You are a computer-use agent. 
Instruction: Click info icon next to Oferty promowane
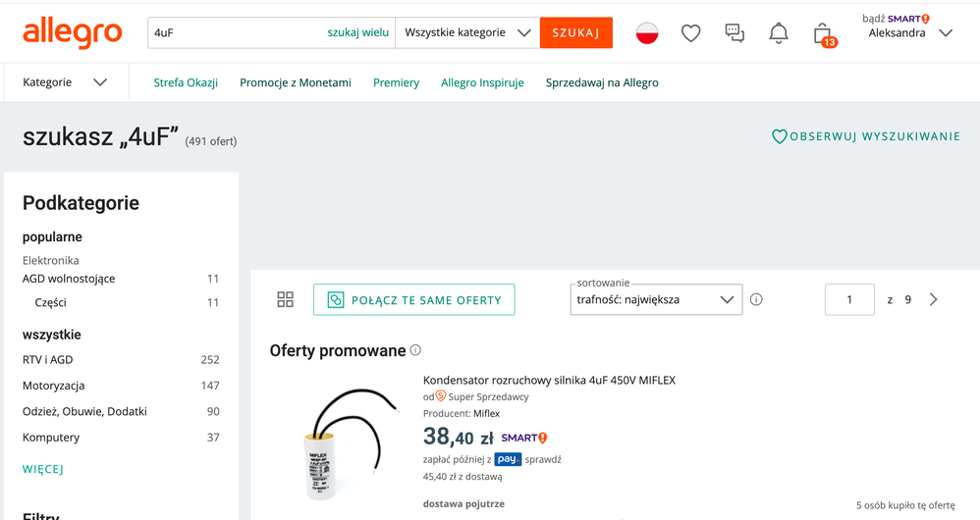coord(415,350)
